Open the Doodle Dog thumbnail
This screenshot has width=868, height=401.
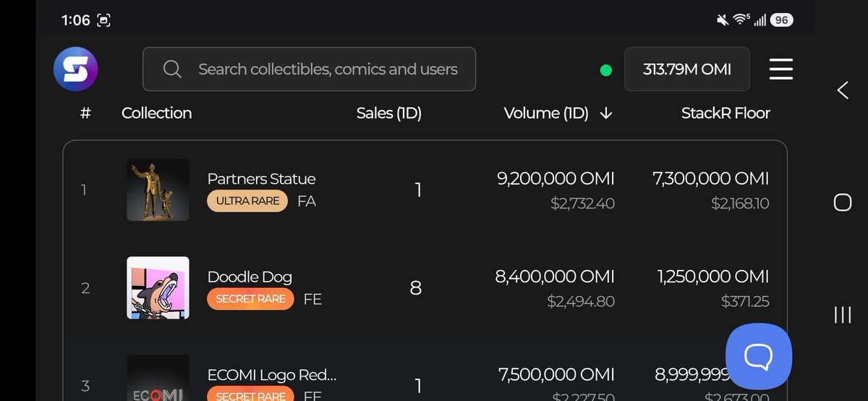click(x=158, y=287)
